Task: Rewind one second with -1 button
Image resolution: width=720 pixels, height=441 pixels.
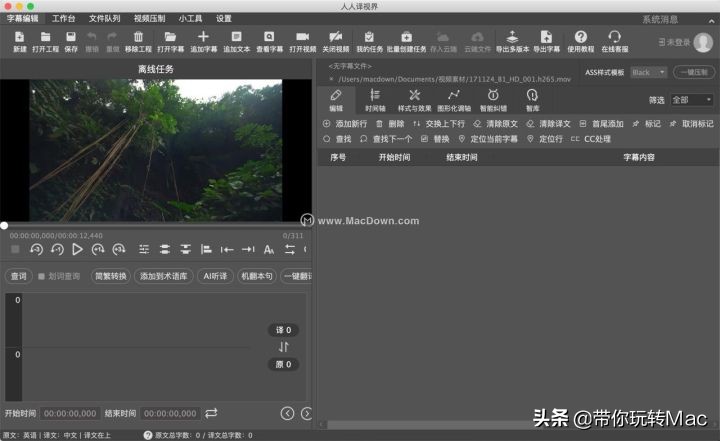Action: coord(57,249)
